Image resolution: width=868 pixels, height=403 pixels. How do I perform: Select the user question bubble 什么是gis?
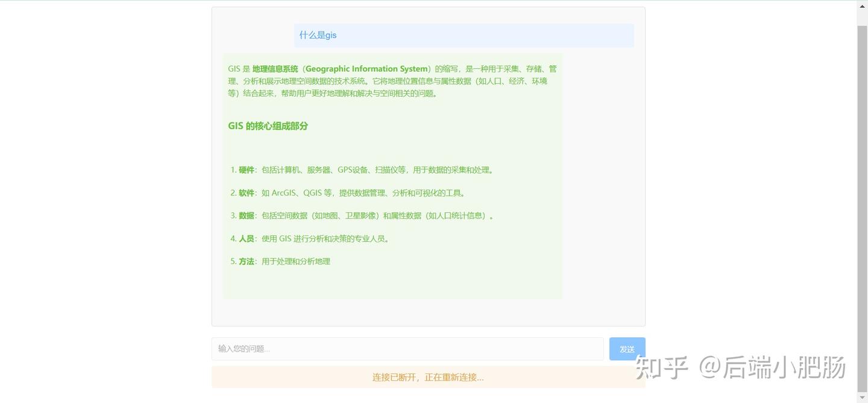coord(318,34)
